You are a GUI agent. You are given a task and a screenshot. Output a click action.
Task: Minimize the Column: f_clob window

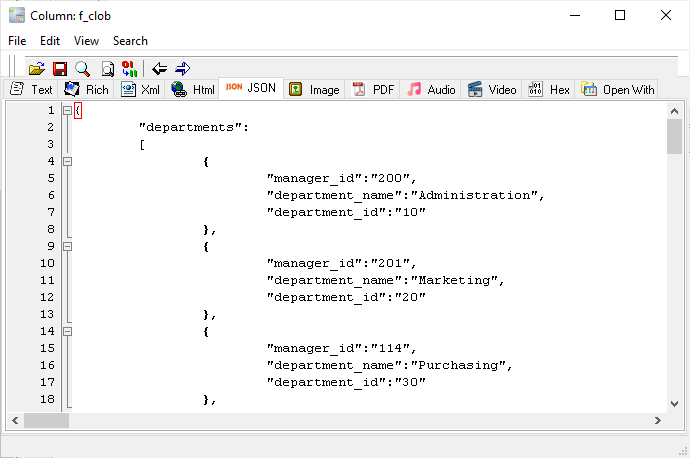pyautogui.click(x=575, y=15)
